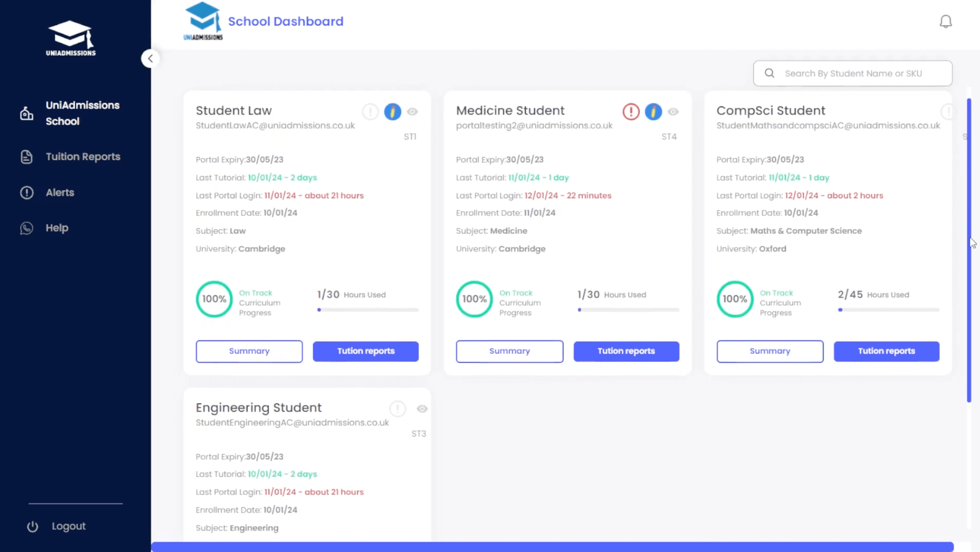Image resolution: width=980 pixels, height=552 pixels.
Task: Click Medicine Student red alert icon
Action: (631, 111)
